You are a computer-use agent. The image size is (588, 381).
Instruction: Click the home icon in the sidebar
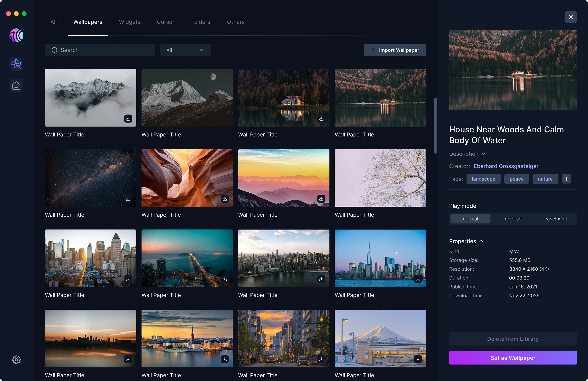(x=16, y=86)
